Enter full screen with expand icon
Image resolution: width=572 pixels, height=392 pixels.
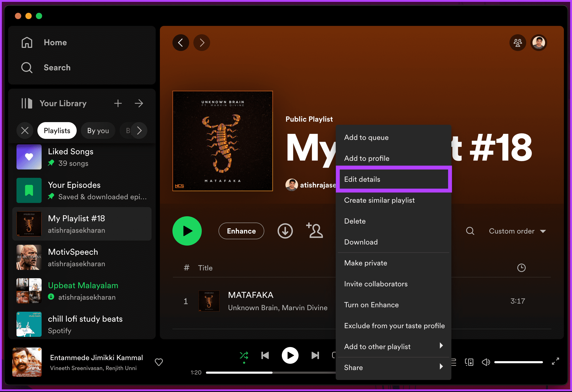tap(555, 361)
